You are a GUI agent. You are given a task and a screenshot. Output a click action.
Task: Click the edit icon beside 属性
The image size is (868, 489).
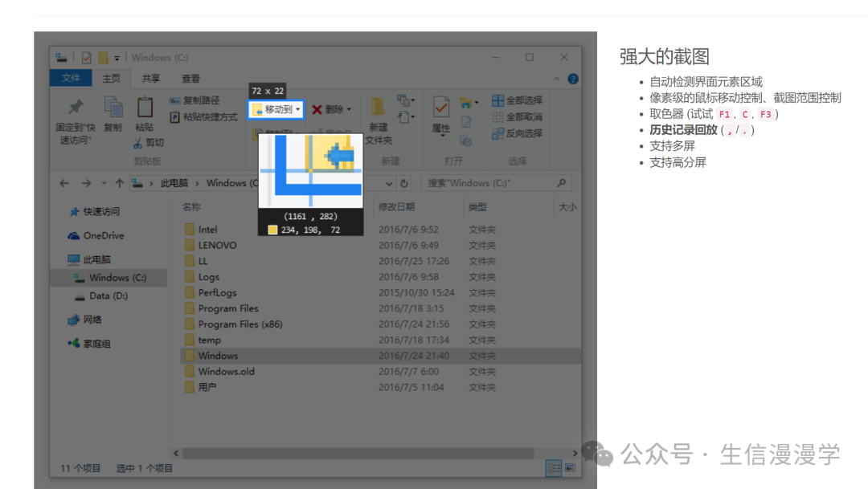[x=466, y=122]
